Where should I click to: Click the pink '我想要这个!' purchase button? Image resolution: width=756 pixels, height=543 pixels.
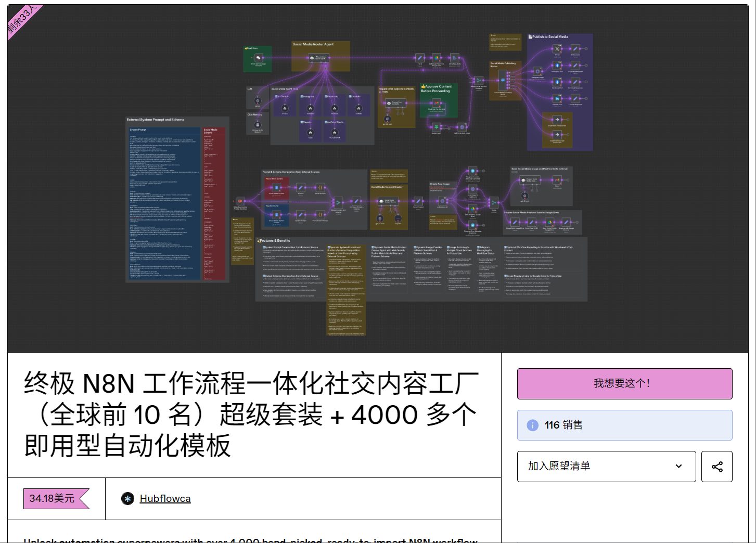(624, 384)
